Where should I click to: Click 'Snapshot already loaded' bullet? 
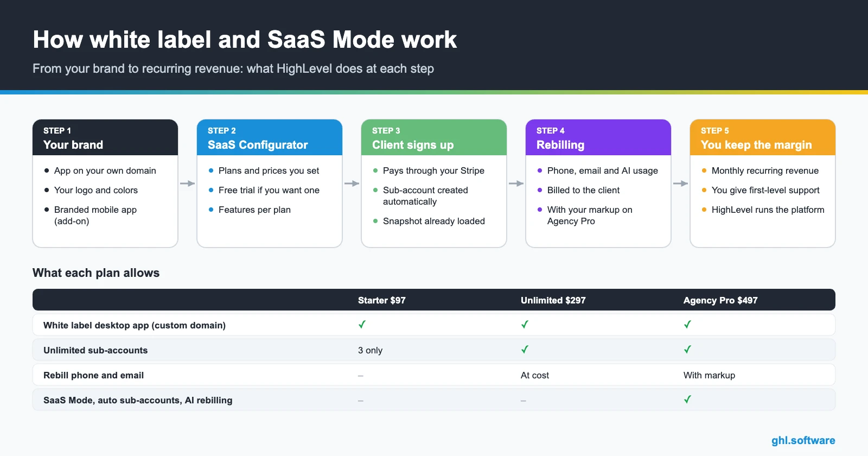(434, 221)
